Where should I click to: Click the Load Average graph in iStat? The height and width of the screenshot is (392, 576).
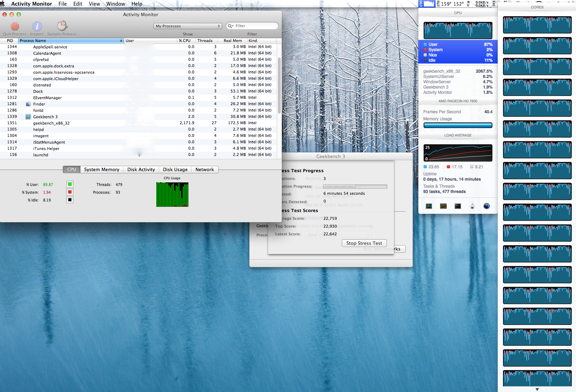pos(458,153)
